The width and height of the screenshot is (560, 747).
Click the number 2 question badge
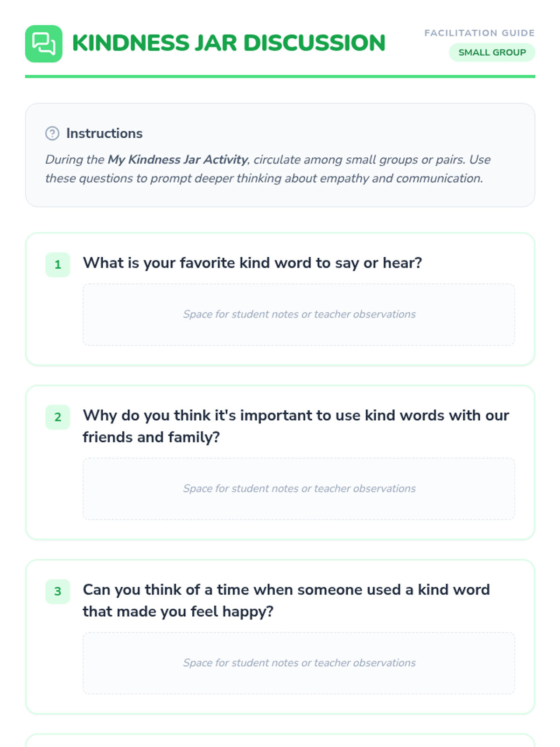pyautogui.click(x=58, y=417)
